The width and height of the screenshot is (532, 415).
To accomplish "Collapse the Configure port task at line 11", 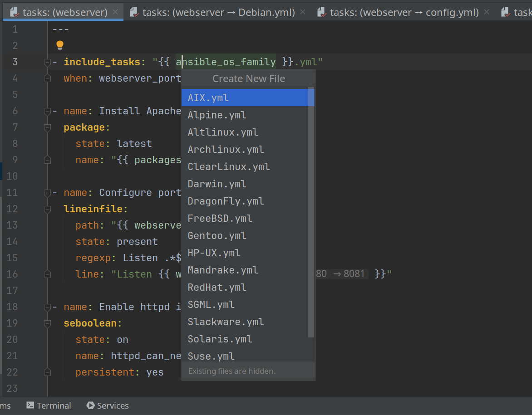I will (48, 193).
